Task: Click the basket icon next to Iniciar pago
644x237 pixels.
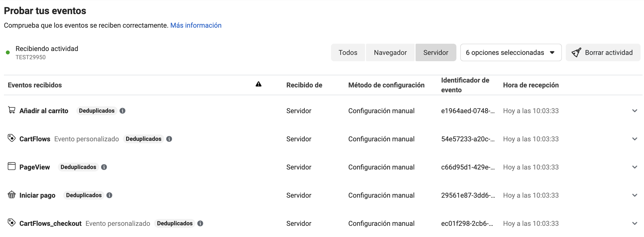Action: point(11,195)
